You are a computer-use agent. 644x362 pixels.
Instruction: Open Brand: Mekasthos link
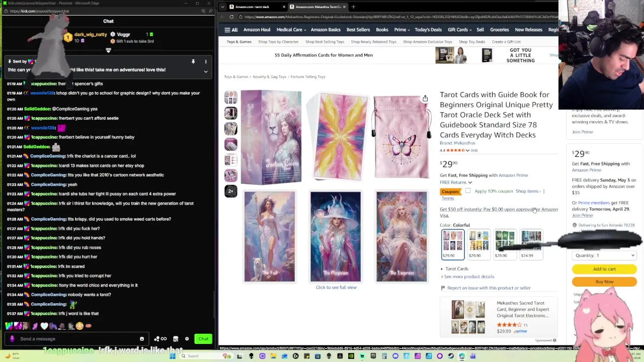pos(457,143)
